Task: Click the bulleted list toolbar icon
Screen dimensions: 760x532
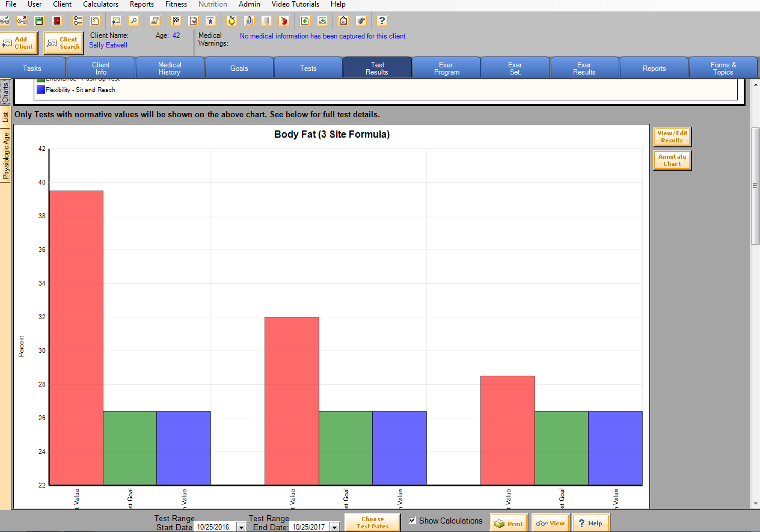Action: coord(78,20)
